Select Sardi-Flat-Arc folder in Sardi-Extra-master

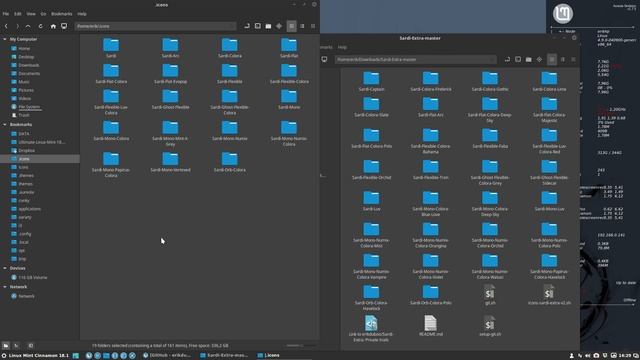click(x=431, y=107)
